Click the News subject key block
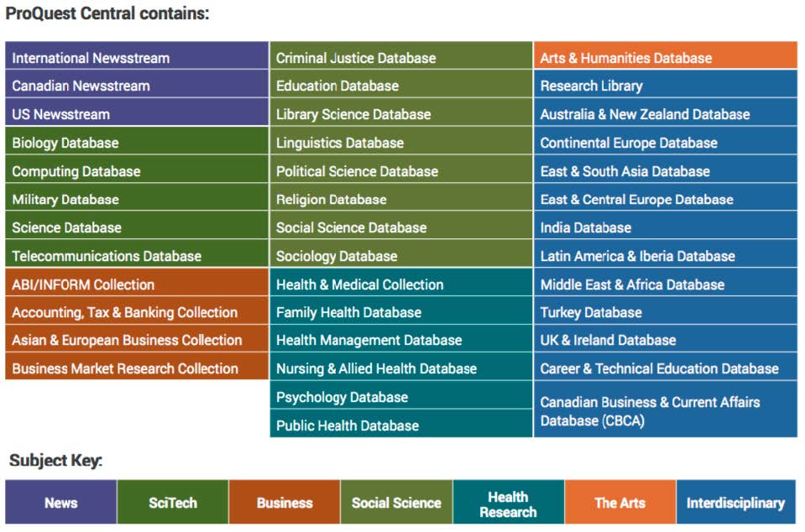The height and width of the screenshot is (532, 805). tap(61, 503)
